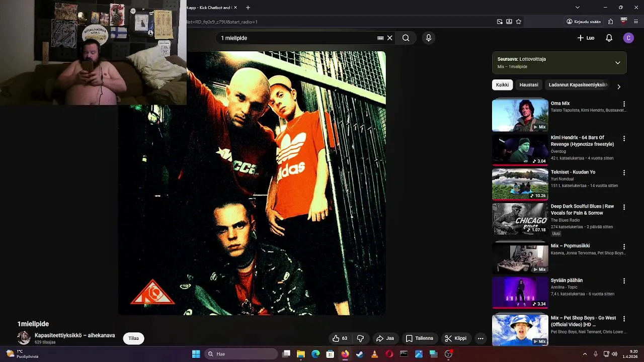Switch to Firefox on taskbar

point(345,354)
